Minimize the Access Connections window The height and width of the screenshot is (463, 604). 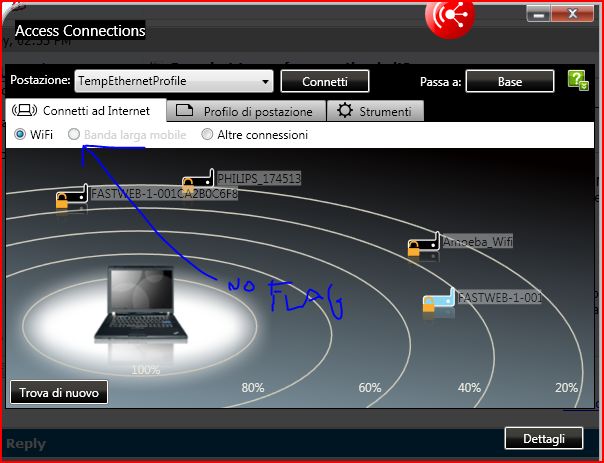click(x=539, y=14)
